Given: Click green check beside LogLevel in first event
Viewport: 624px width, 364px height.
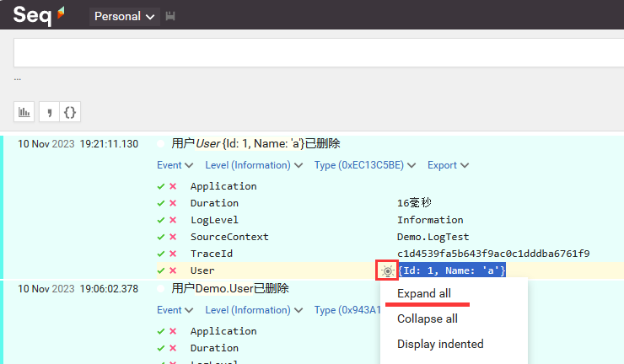Looking at the screenshot, I should point(161,220).
